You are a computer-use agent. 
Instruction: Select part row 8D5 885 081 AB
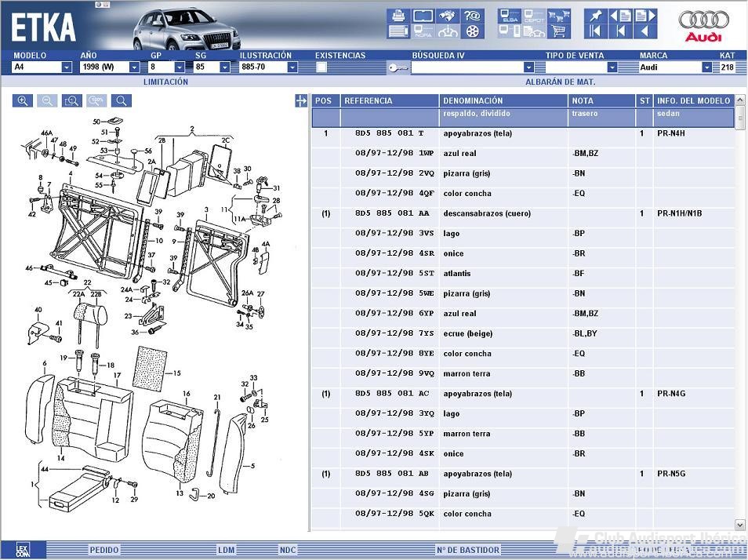(523, 475)
